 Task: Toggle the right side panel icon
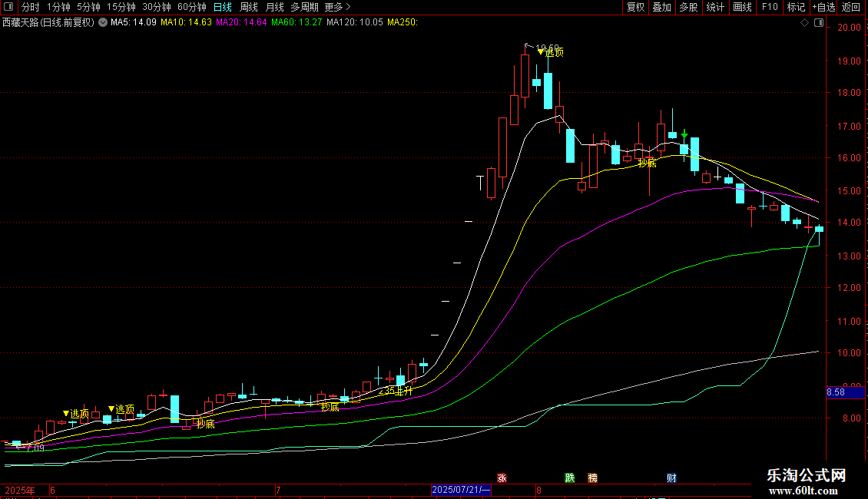pyautogui.click(x=819, y=23)
